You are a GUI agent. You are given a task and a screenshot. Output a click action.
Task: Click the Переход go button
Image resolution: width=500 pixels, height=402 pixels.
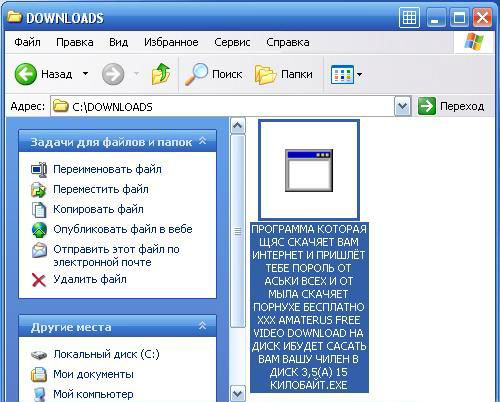click(x=451, y=106)
